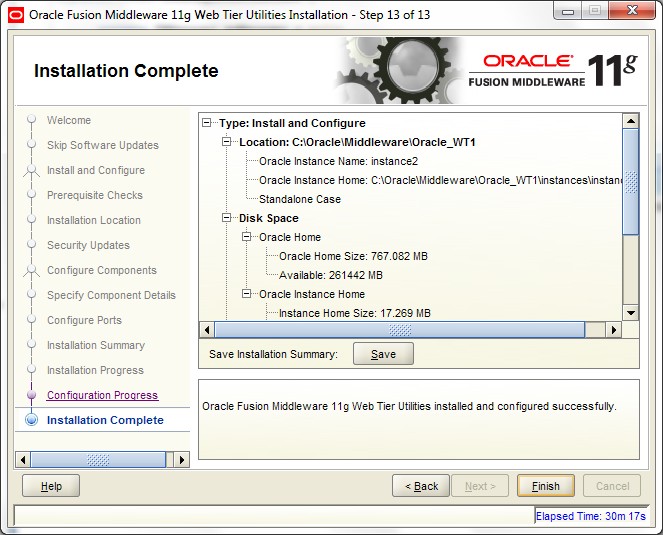Click the Configuration Progress step bullet icon

(31, 395)
